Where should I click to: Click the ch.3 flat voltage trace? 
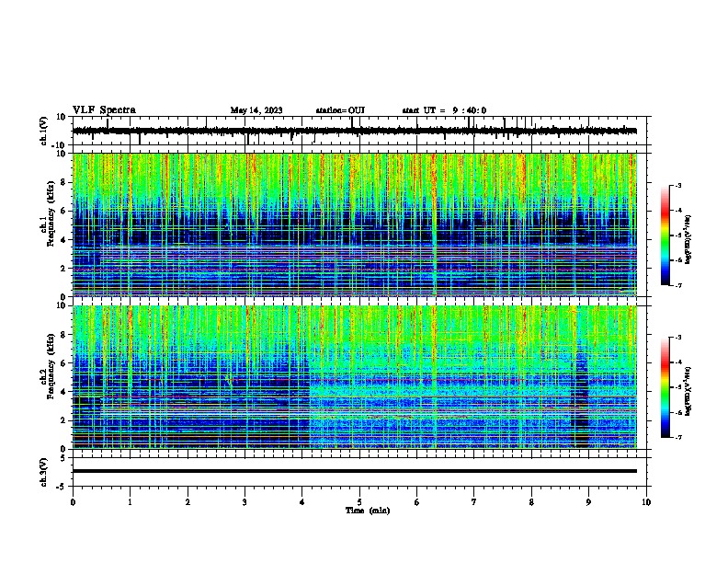pyautogui.click(x=355, y=471)
